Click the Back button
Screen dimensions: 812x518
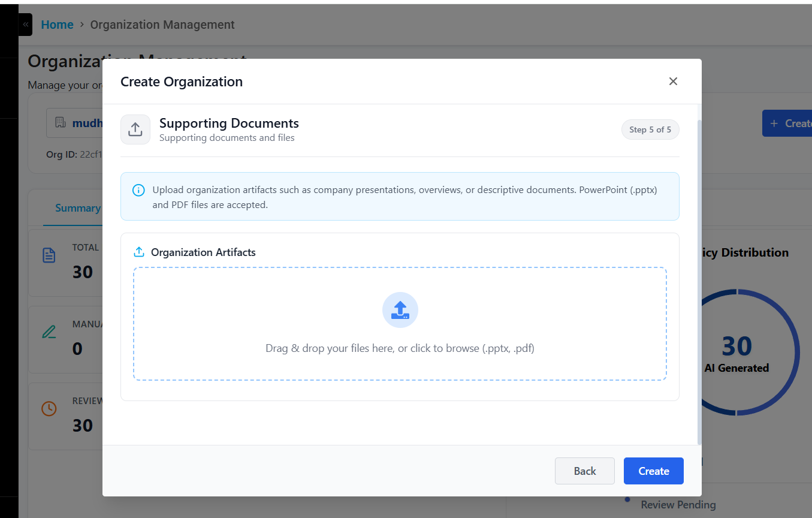click(x=584, y=471)
